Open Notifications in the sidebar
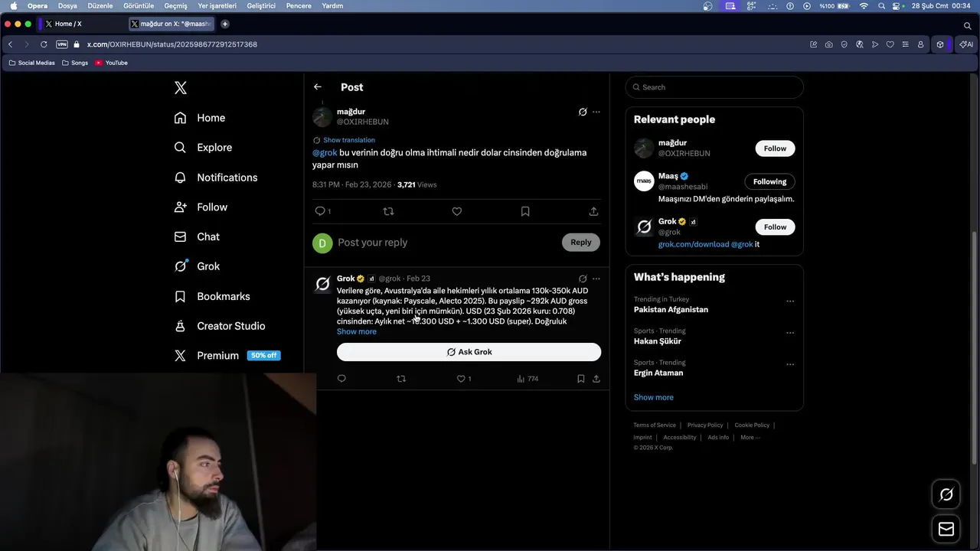Viewport: 980px width, 551px height. pyautogui.click(x=216, y=178)
